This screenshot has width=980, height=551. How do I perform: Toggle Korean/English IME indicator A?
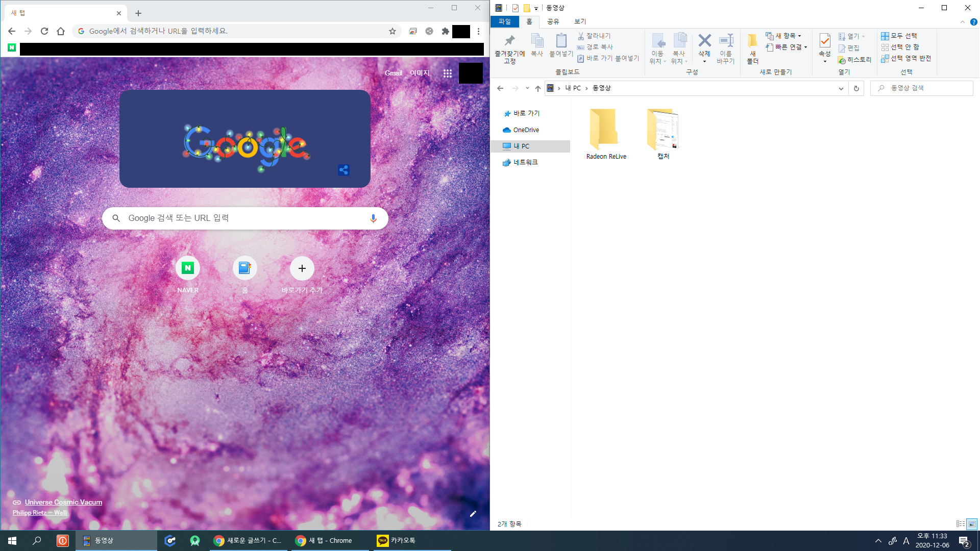[906, 541]
